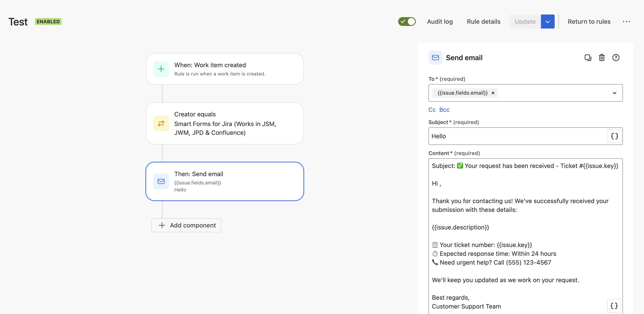644x314 pixels.
Task: Open the Audit log tab
Action: coord(440,22)
